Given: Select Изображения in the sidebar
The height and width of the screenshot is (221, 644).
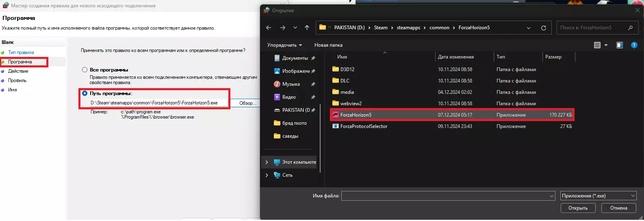Looking at the screenshot, I should pyautogui.click(x=295, y=71).
